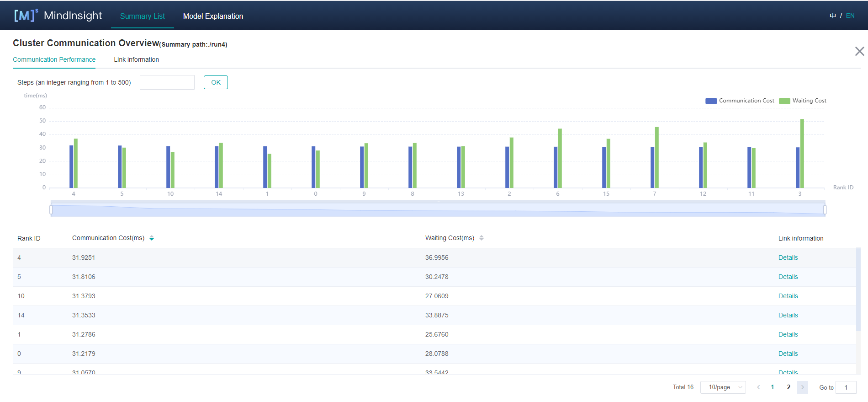The height and width of the screenshot is (402, 868).
Task: Open the Summary List tab
Action: 142,16
